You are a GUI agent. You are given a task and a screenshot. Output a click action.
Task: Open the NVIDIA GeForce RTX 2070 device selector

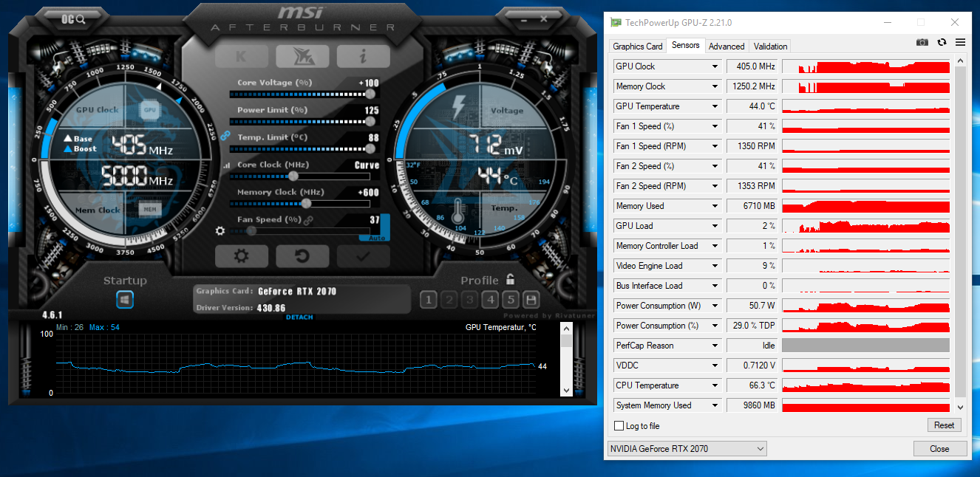pos(687,448)
